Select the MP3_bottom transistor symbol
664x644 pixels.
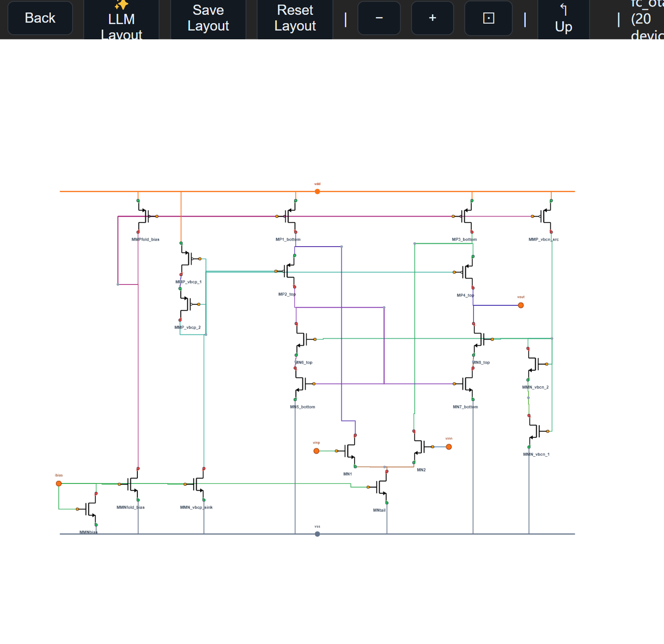click(465, 216)
